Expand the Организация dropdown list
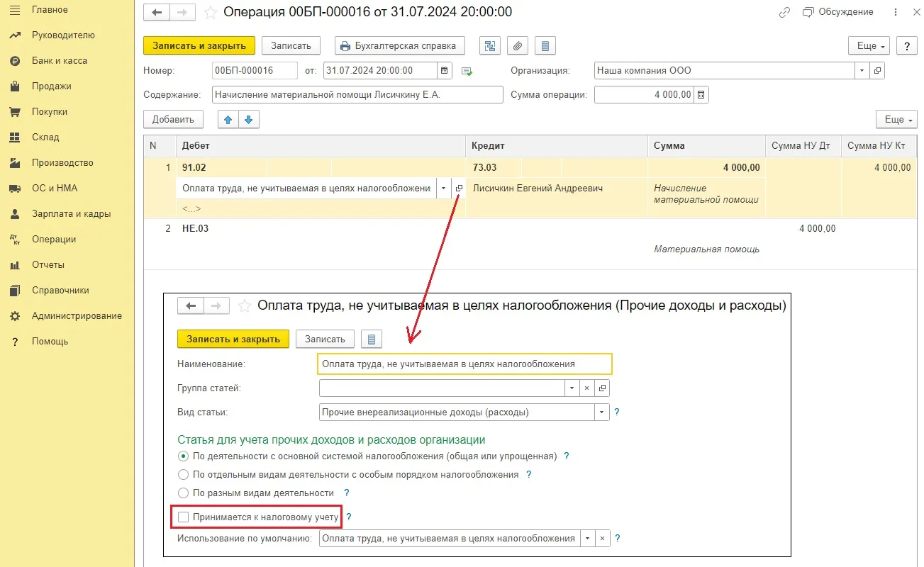 coord(862,71)
